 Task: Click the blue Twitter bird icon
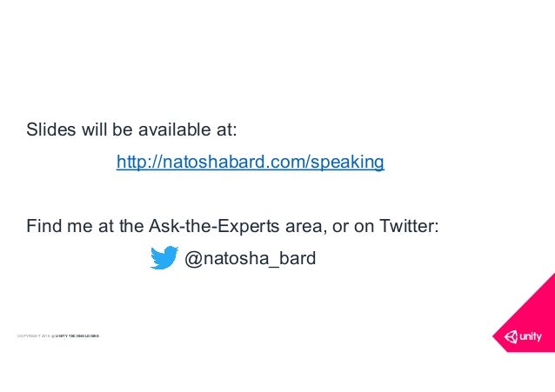point(164,257)
